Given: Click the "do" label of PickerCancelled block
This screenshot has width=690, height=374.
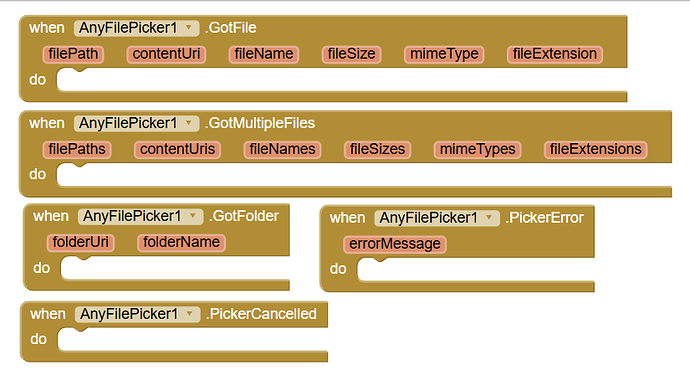Looking at the screenshot, I should pyautogui.click(x=38, y=339).
